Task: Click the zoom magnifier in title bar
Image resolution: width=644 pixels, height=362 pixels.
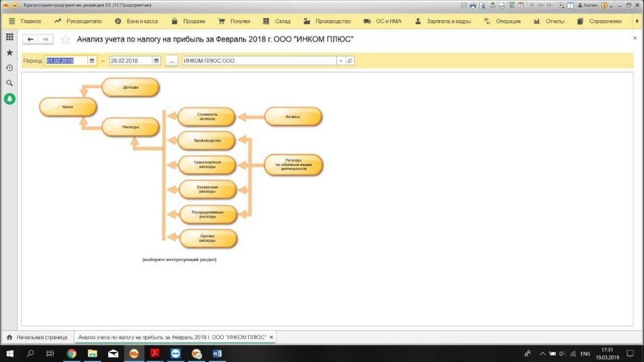Action: (x=561, y=5)
